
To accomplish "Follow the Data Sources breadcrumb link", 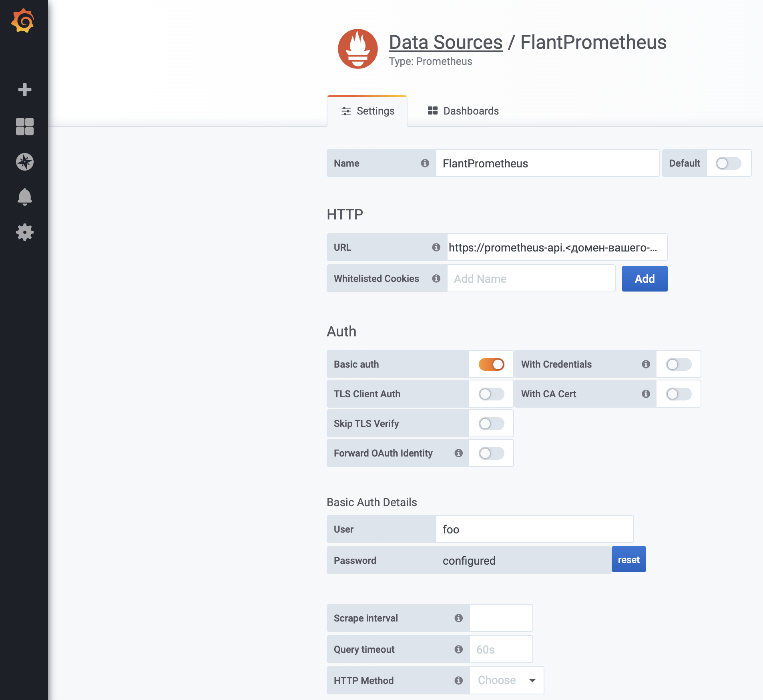I will tap(446, 42).
